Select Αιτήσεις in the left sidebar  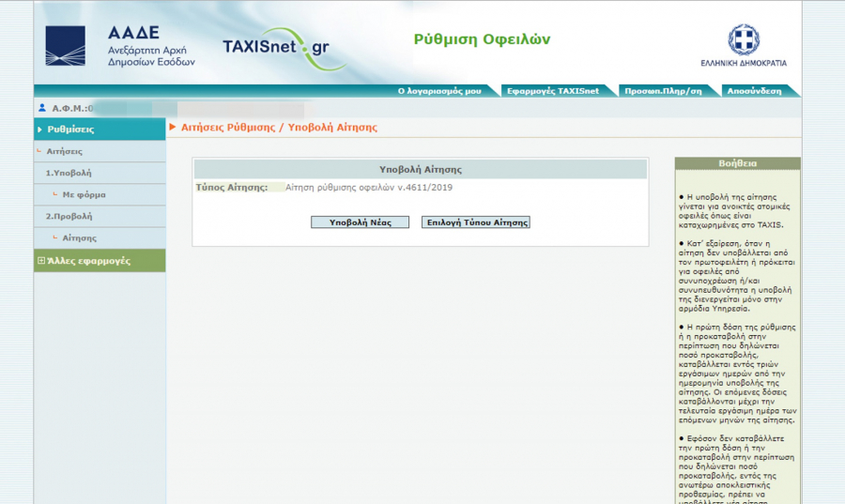pyautogui.click(x=65, y=151)
